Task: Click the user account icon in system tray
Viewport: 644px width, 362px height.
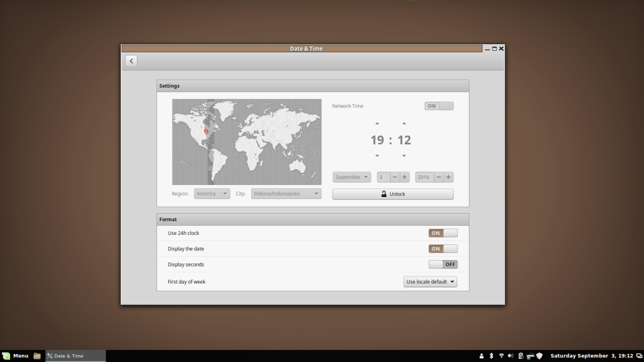Action: coord(481,356)
